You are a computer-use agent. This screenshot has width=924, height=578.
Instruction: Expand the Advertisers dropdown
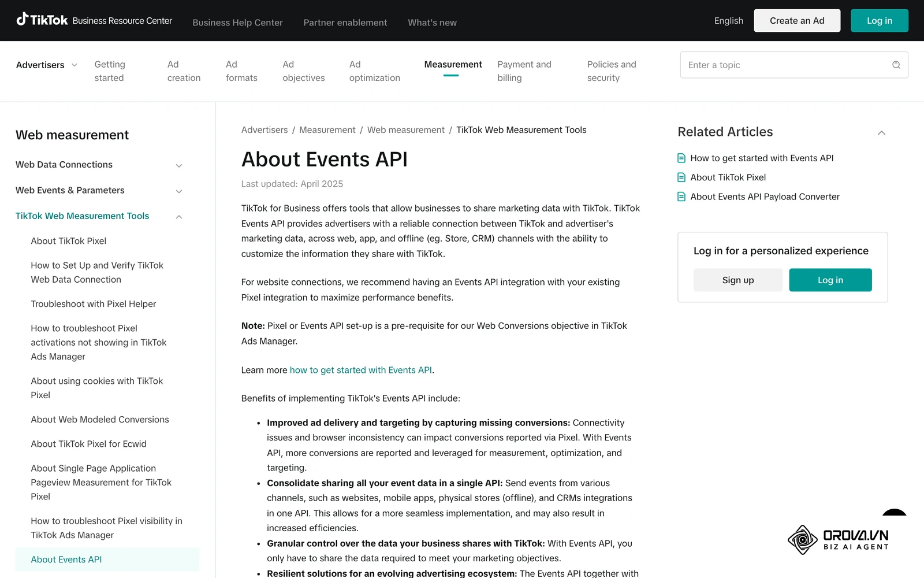pos(47,65)
